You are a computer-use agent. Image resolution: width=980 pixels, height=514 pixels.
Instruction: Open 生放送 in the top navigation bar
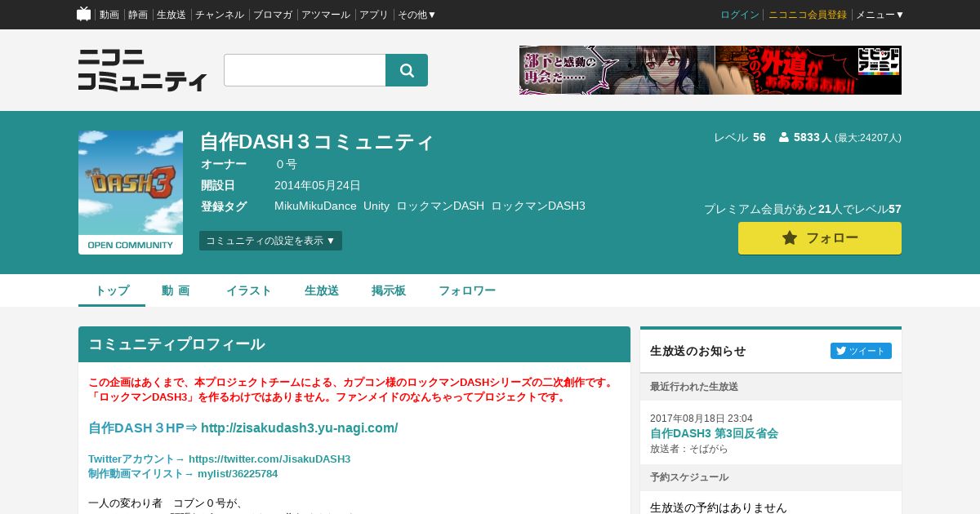tap(171, 15)
